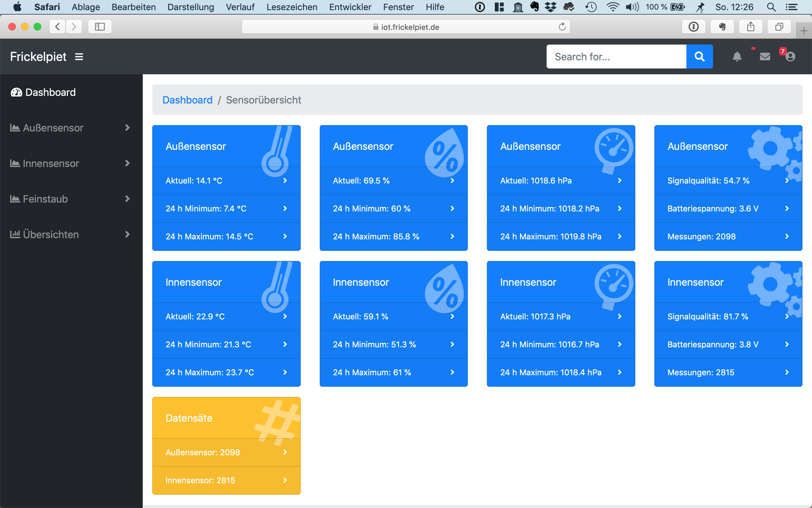Click the Evernote elephant menu bar icon

534,7
